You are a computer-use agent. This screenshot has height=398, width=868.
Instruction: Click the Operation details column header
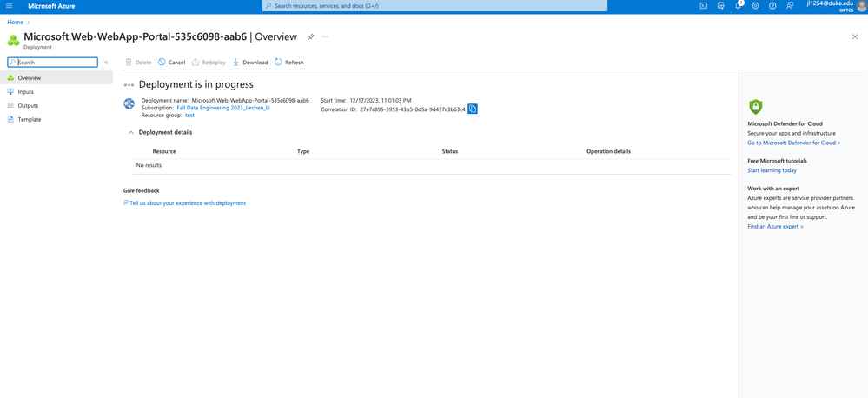608,152
